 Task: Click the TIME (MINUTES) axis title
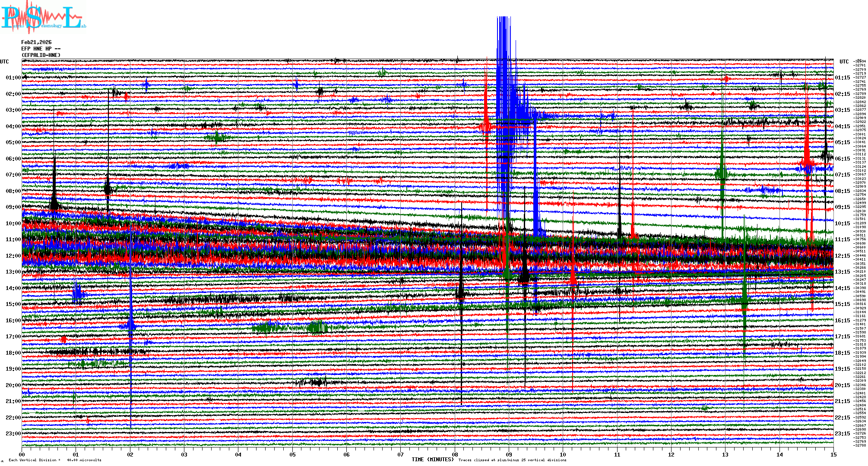pos(433,460)
